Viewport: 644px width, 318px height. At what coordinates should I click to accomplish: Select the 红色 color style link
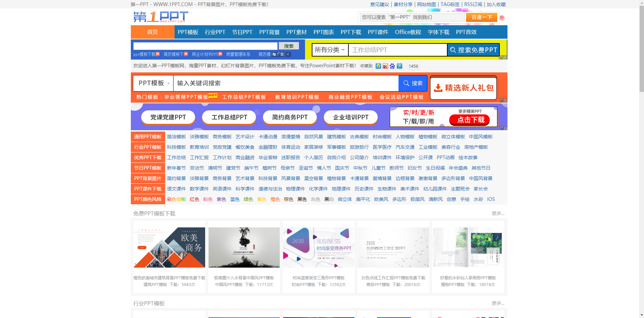click(x=194, y=199)
